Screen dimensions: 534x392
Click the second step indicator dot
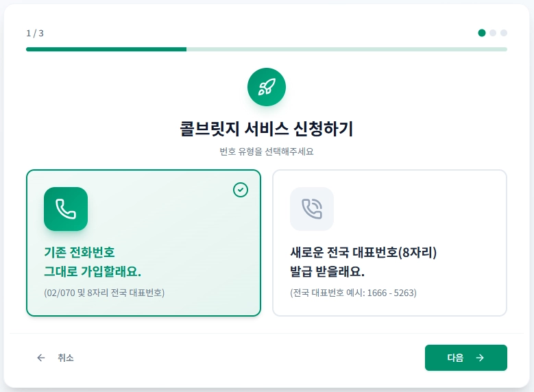493,32
